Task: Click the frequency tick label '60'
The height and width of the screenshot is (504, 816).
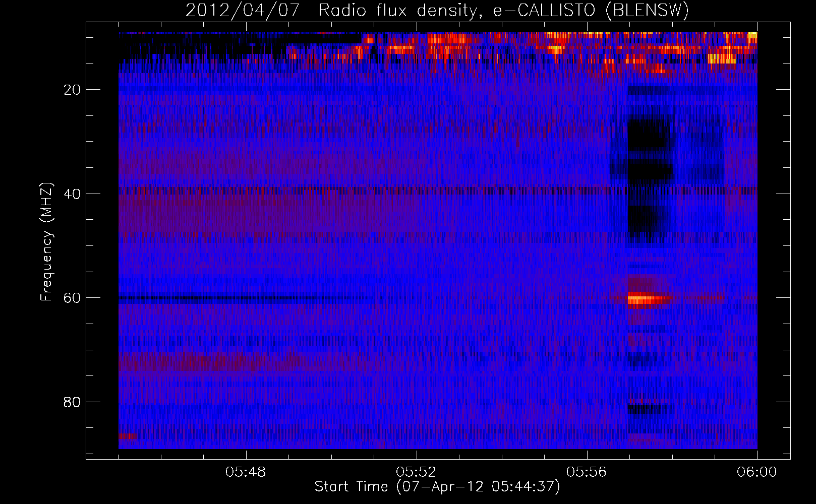Action: pyautogui.click(x=73, y=298)
